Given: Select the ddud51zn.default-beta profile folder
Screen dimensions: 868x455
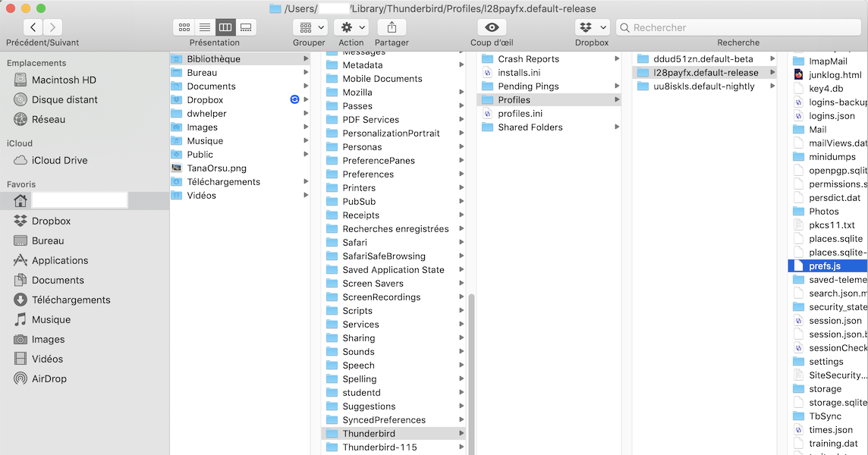Looking at the screenshot, I should pos(704,58).
